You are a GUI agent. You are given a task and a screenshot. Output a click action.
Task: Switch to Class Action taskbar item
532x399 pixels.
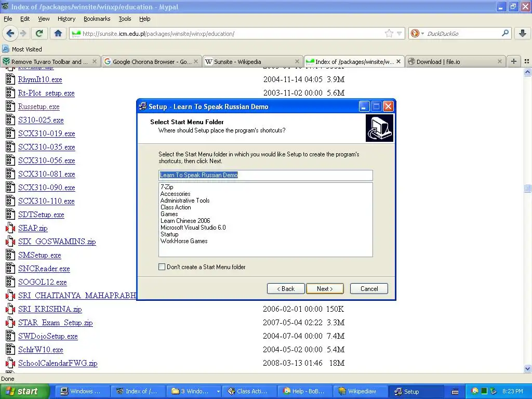248,391
